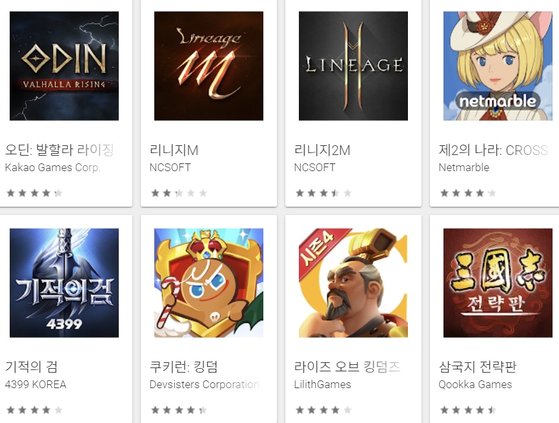This screenshot has height=423, width=559.
Task: Open the 三國志 전략판 app icon
Action: coord(498,283)
